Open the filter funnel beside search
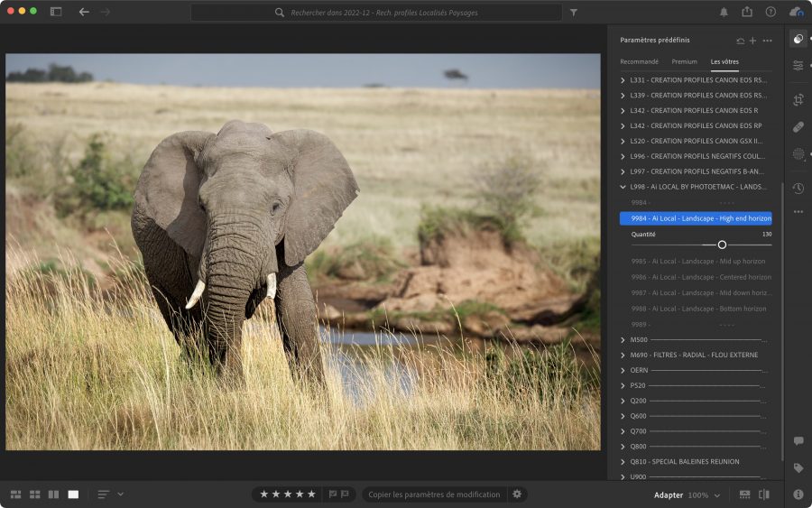Viewport: 812px width, 508px height. coord(573,13)
